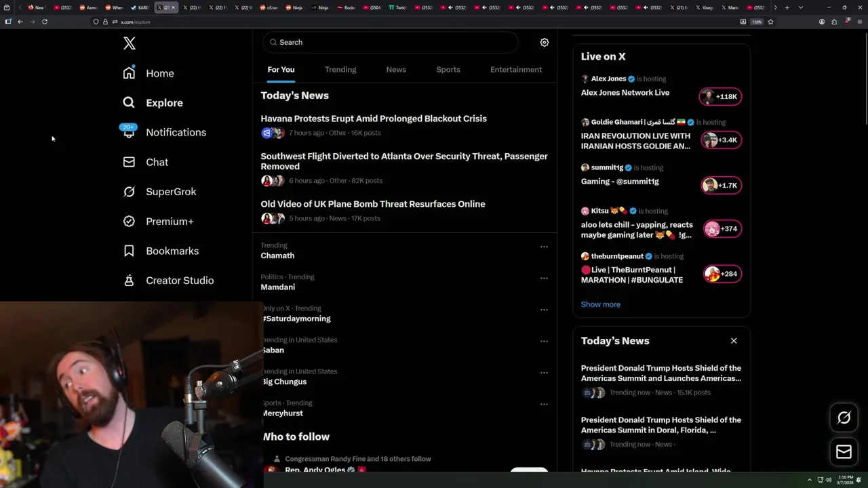Select the For You tab
The height and width of the screenshot is (488, 868).
pyautogui.click(x=281, y=70)
